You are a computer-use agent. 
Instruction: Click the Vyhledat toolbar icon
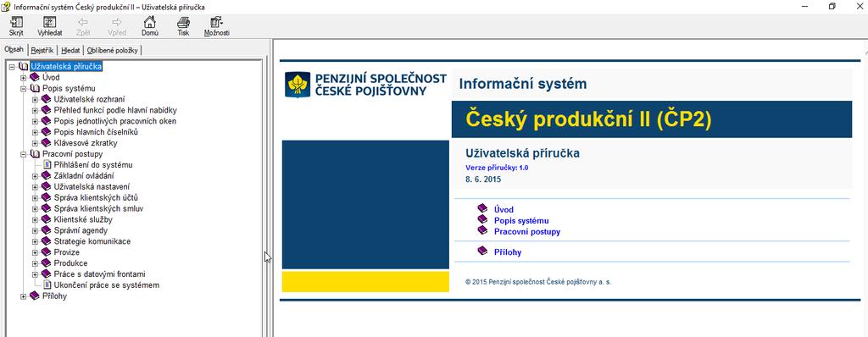click(x=50, y=22)
